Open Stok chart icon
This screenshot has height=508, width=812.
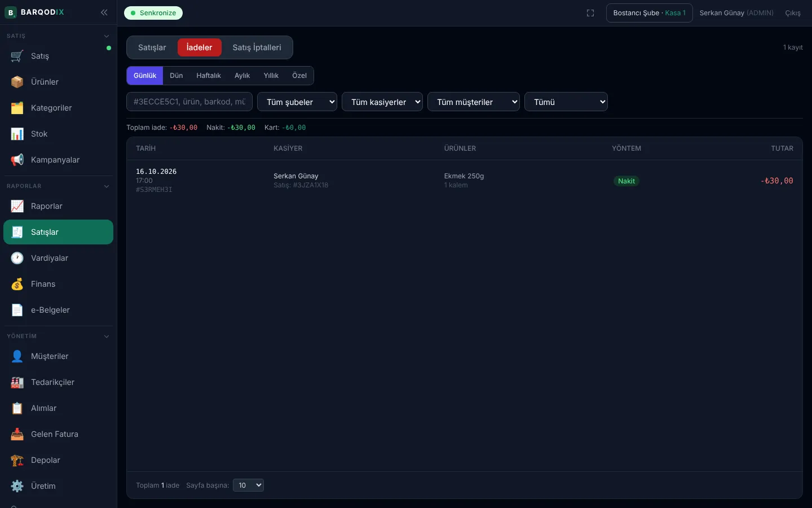coord(17,134)
